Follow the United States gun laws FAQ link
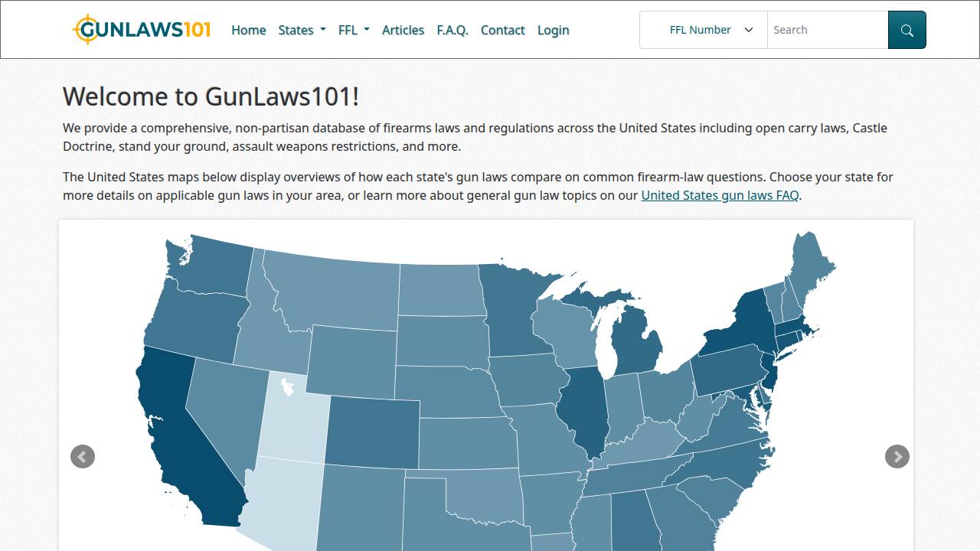The height and width of the screenshot is (551, 980). click(719, 195)
